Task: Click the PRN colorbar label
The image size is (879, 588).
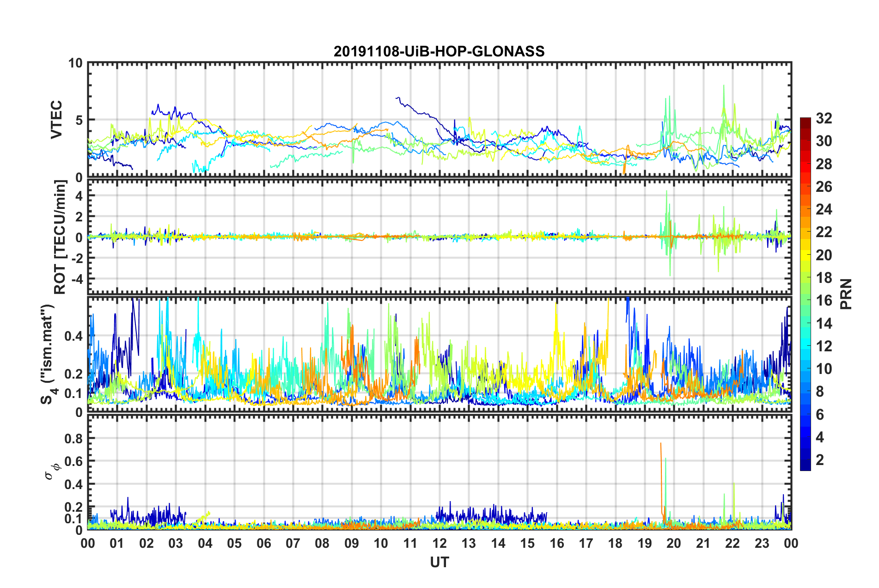Action: click(x=847, y=294)
